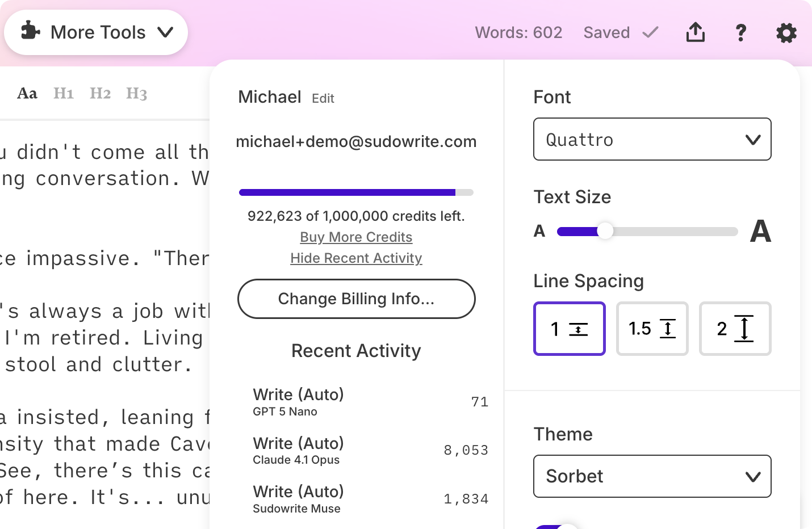Click the credits usage progress bar
This screenshot has width=812, height=529.
click(356, 192)
